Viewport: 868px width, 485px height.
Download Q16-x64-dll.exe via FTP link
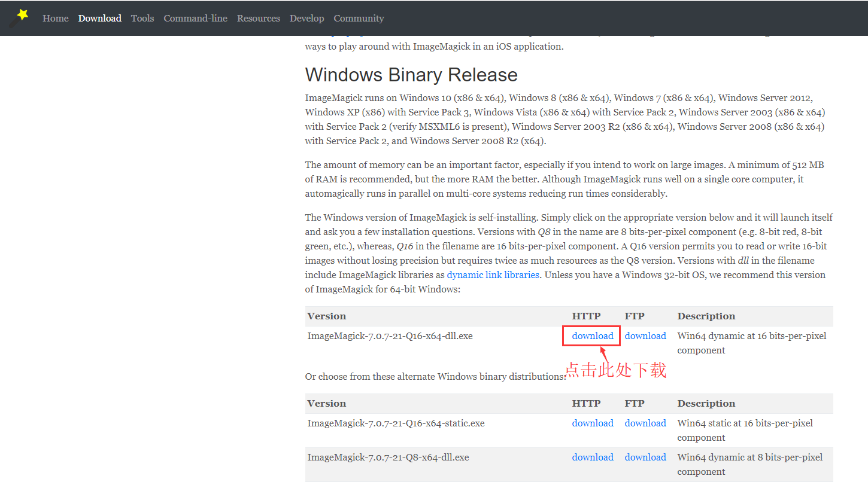645,336
